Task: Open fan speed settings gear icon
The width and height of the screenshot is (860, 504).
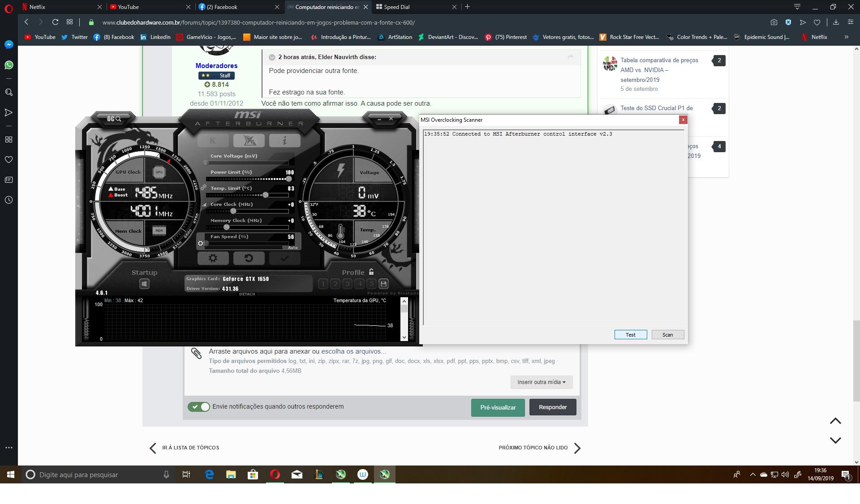Action: (x=200, y=243)
